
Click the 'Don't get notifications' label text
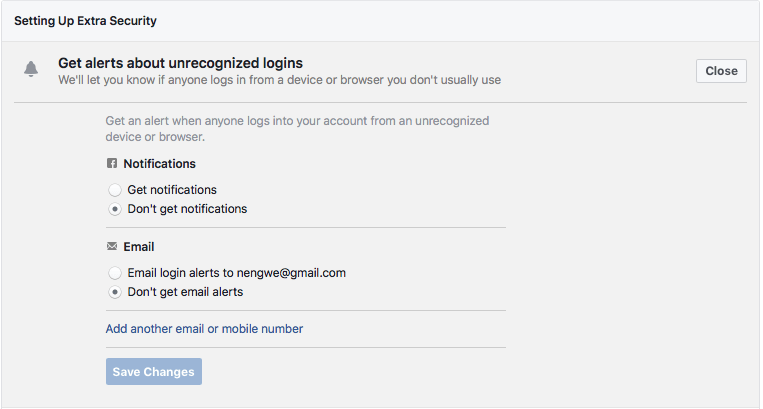pos(187,209)
